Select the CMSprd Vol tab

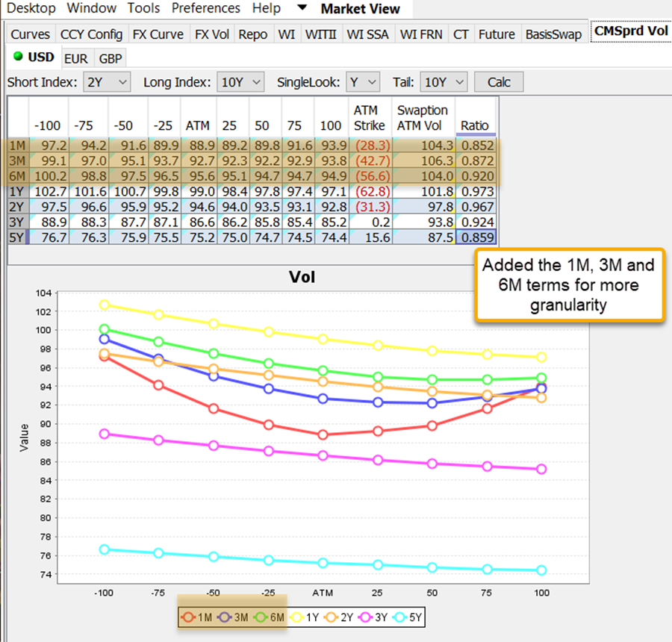pos(631,31)
